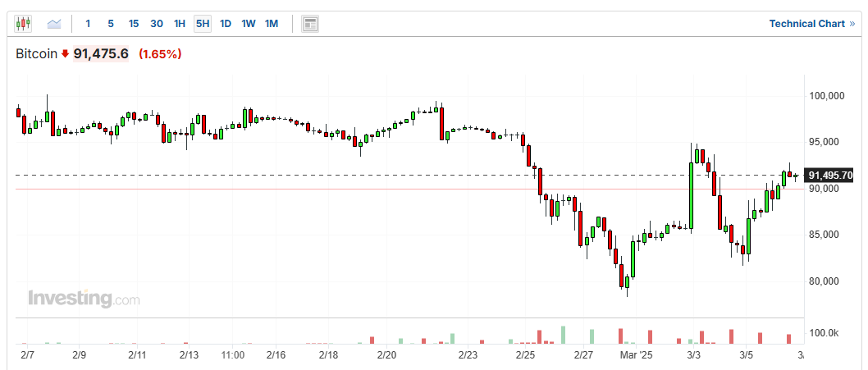Click the Bitcoin instrument name
The height and width of the screenshot is (370, 868).
click(x=37, y=54)
